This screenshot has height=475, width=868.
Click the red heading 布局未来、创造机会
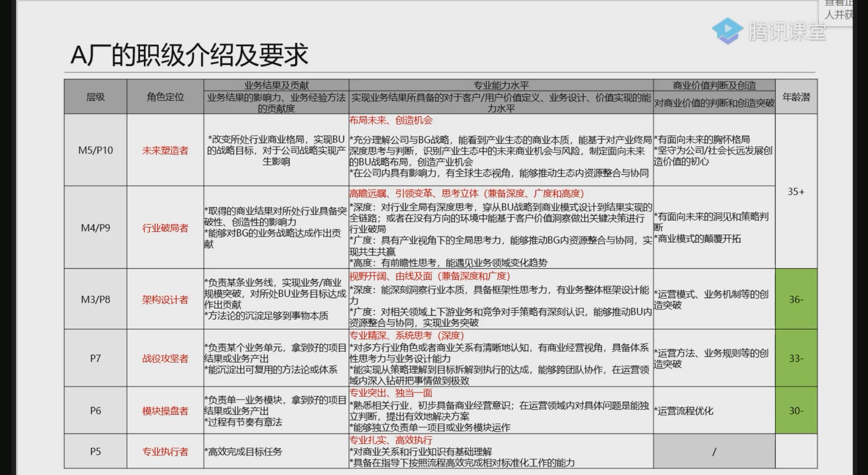[x=391, y=120]
